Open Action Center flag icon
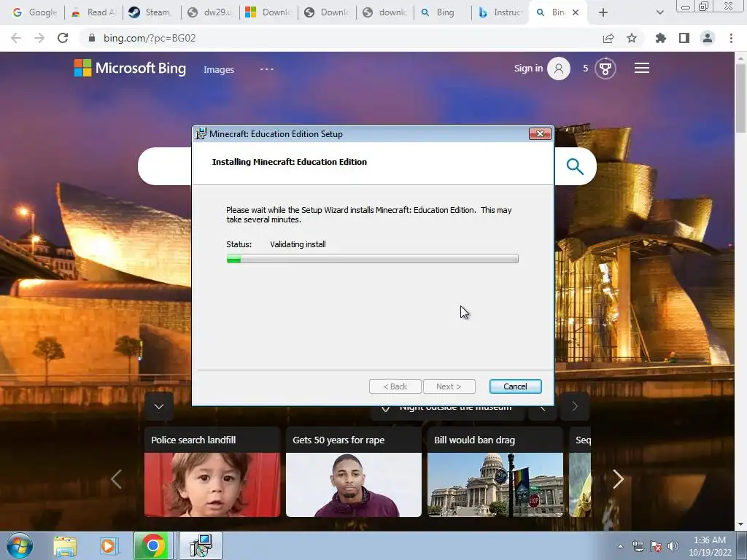 point(656,546)
